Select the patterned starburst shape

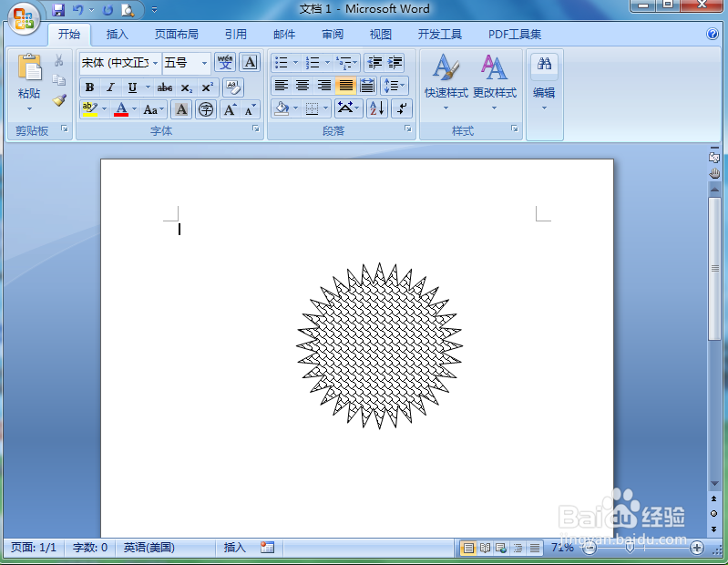pos(379,345)
